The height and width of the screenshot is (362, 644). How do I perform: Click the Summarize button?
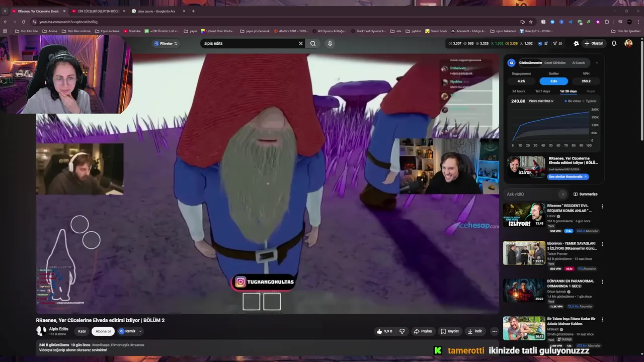click(586, 194)
